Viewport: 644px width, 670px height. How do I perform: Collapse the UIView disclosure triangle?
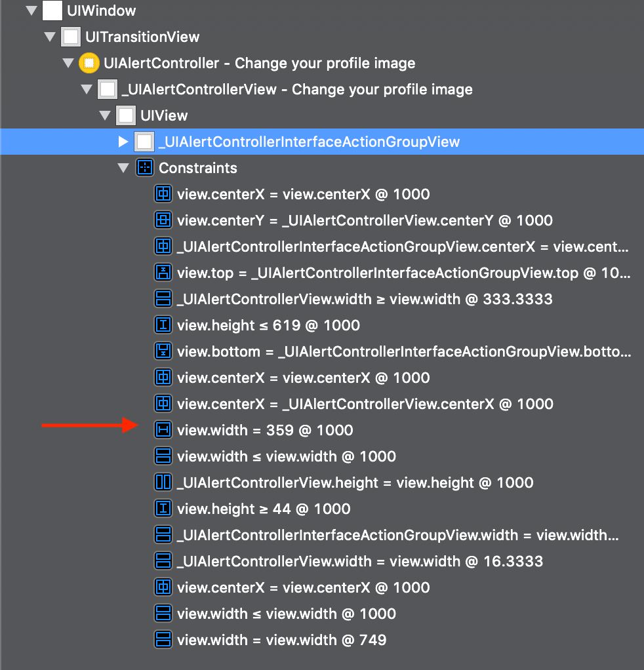pyautogui.click(x=105, y=115)
